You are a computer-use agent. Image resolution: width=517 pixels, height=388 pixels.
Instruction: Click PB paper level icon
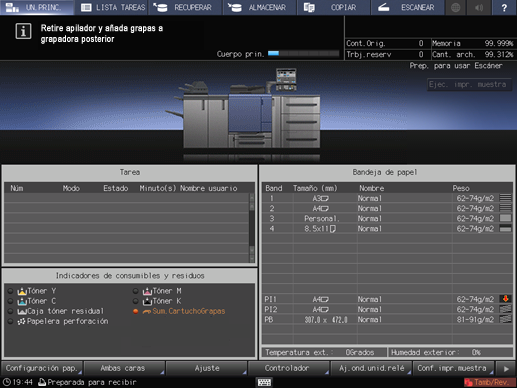[x=505, y=319]
